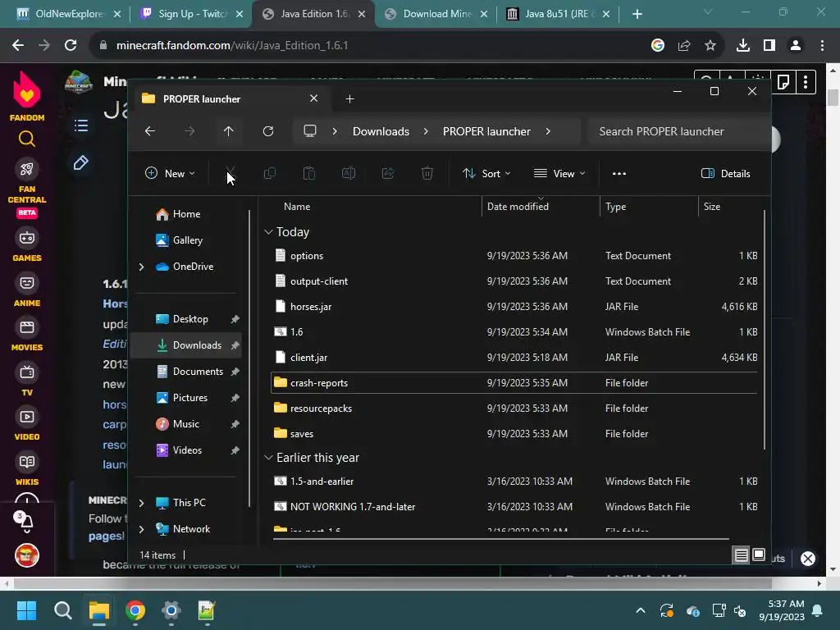Select the horses.jar file
Image resolution: width=840 pixels, height=630 pixels.
point(514,307)
